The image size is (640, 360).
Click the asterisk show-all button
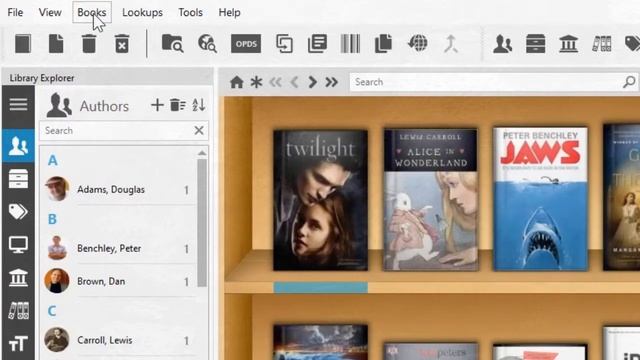click(256, 82)
